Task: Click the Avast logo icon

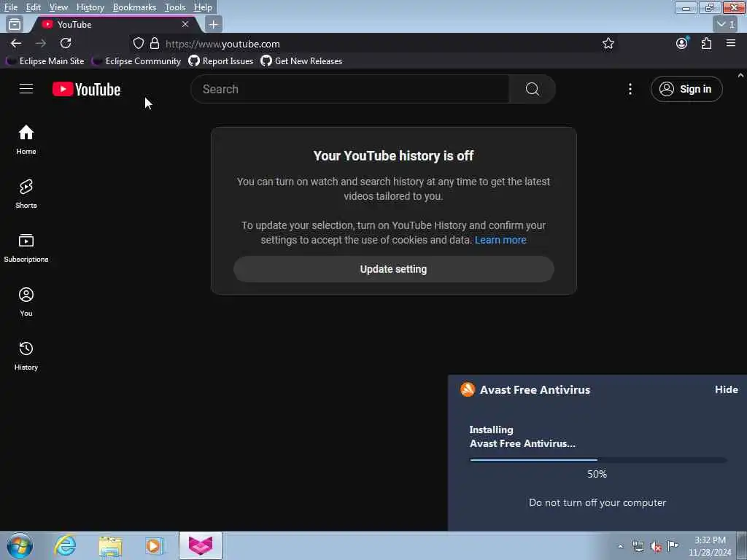Action: pos(468,389)
